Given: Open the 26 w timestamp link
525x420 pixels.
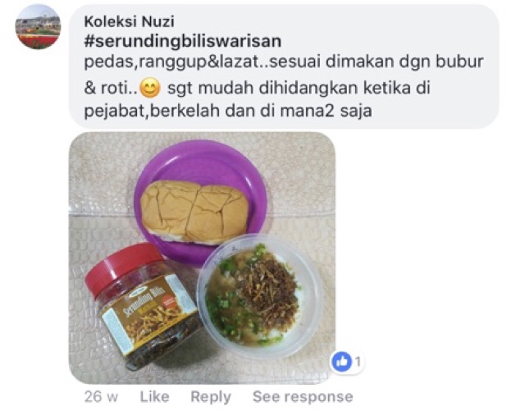Looking at the screenshot, I should click(101, 396).
